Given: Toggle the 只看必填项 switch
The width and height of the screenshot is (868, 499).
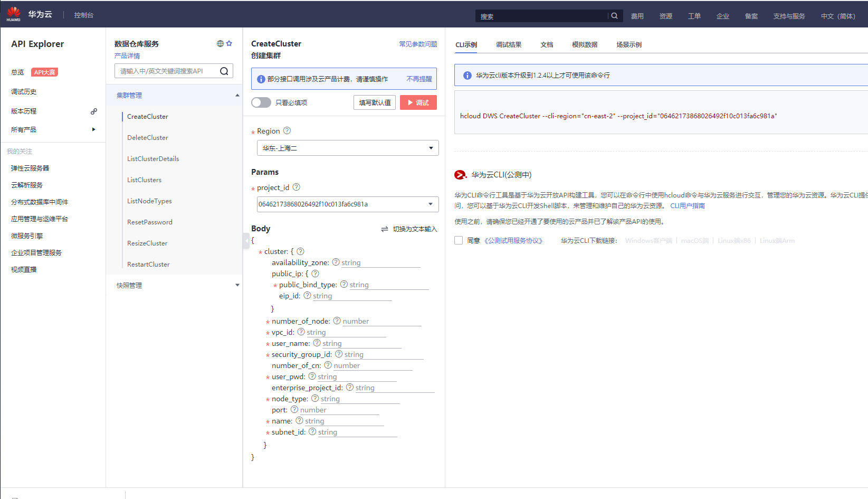Looking at the screenshot, I should 261,102.
